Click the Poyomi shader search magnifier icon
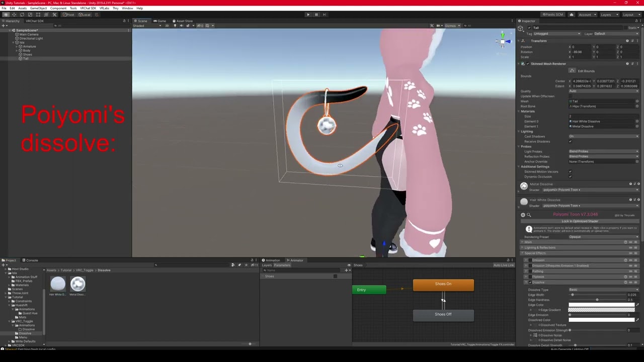The width and height of the screenshot is (644, 362). (529, 215)
